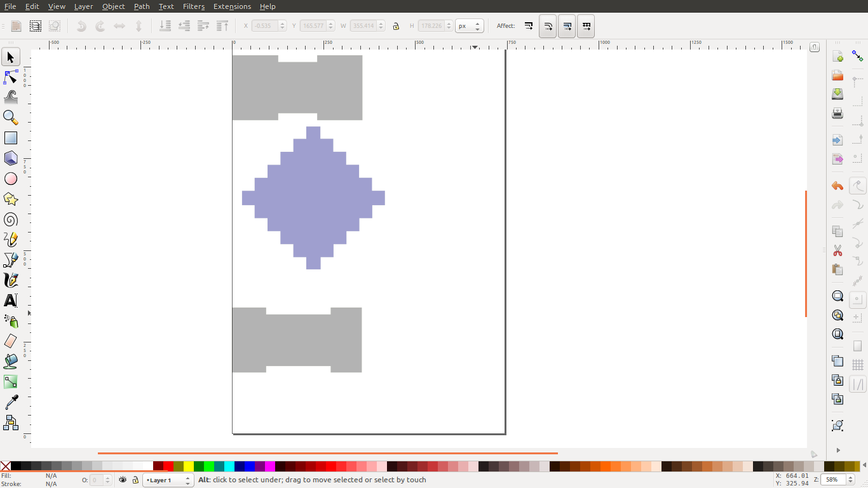Select the Tweak objects tool
This screenshot has height=488, width=868.
point(11,97)
